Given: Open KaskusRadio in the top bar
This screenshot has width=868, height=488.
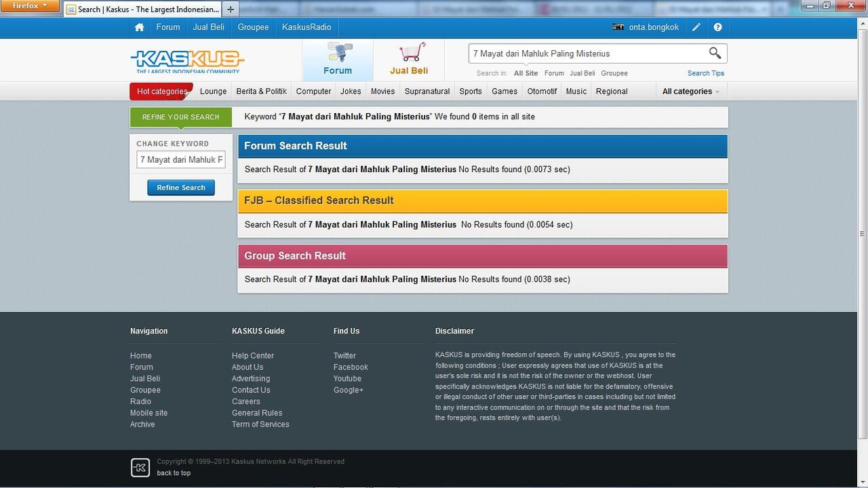Looking at the screenshot, I should pyautogui.click(x=307, y=27).
